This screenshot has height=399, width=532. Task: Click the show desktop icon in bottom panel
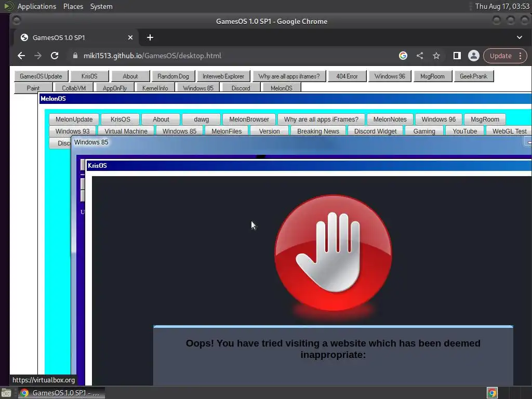(x=6, y=393)
